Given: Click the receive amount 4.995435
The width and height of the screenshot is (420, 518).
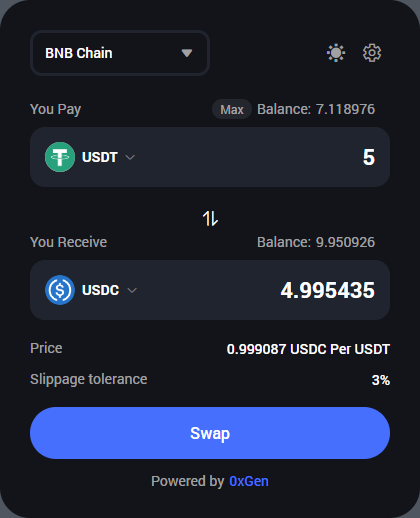Looking at the screenshot, I should point(328,290).
